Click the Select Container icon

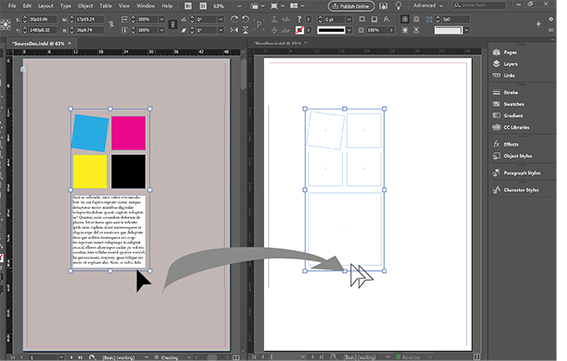coord(274,19)
